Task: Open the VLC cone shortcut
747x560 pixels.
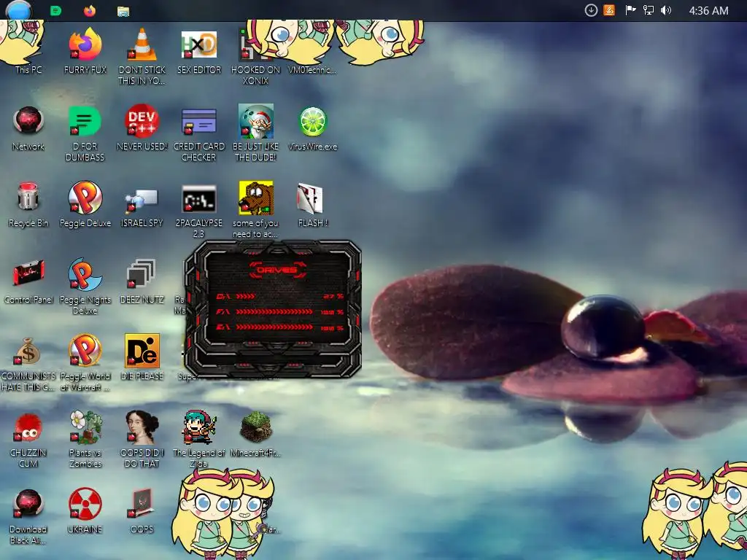Action: 142,56
